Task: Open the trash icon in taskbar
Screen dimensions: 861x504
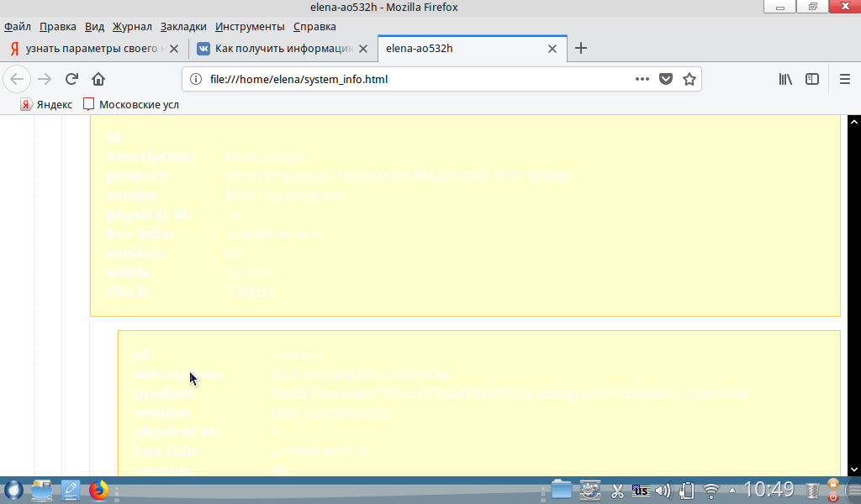Action: (x=812, y=491)
